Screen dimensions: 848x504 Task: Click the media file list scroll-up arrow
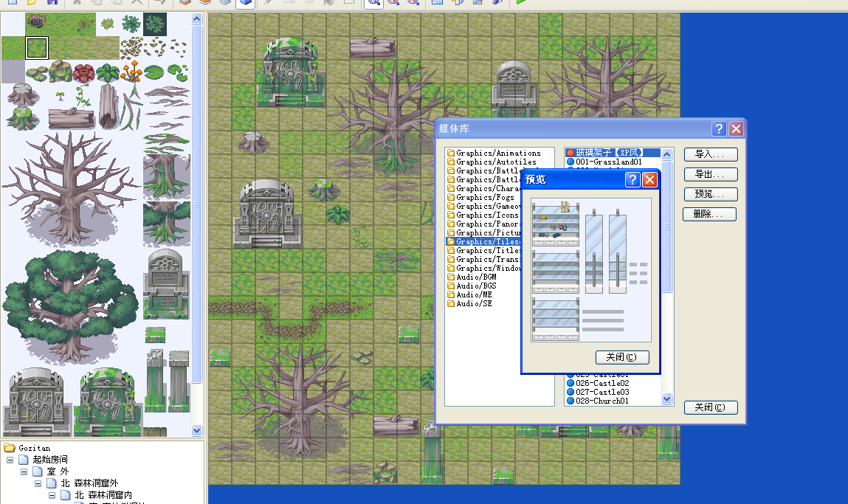click(x=667, y=155)
